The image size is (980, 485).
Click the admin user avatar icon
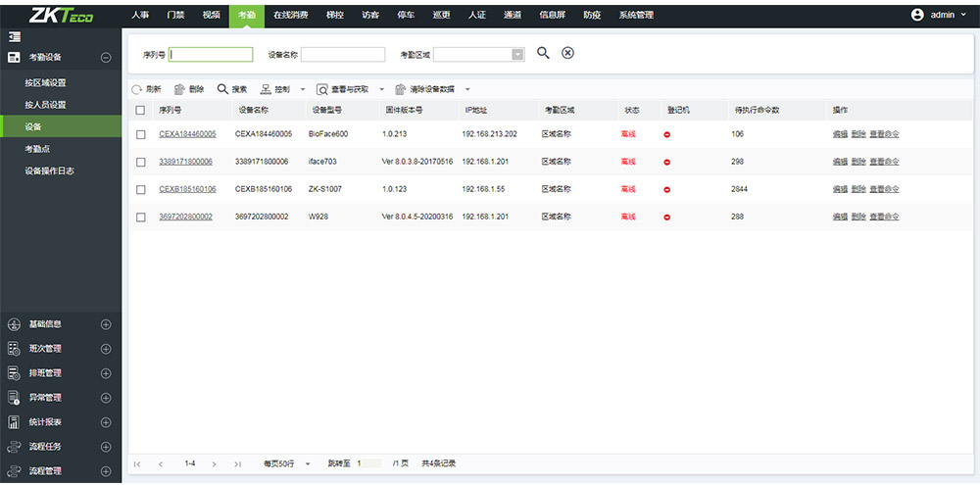[x=917, y=15]
